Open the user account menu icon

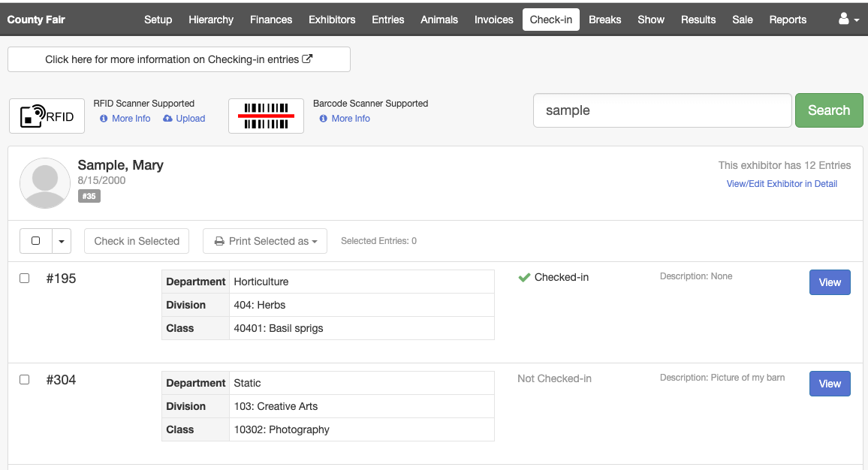(848, 20)
